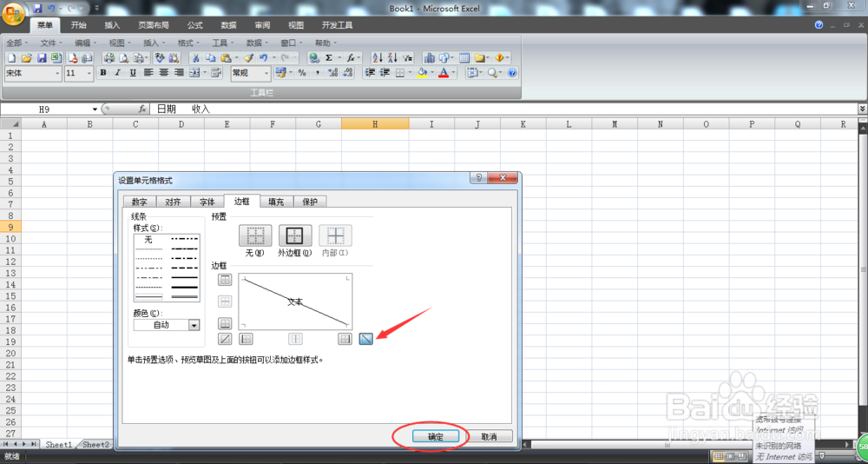Select the Outline (外边框) preset
This screenshot has width=868, height=464.
click(x=295, y=235)
